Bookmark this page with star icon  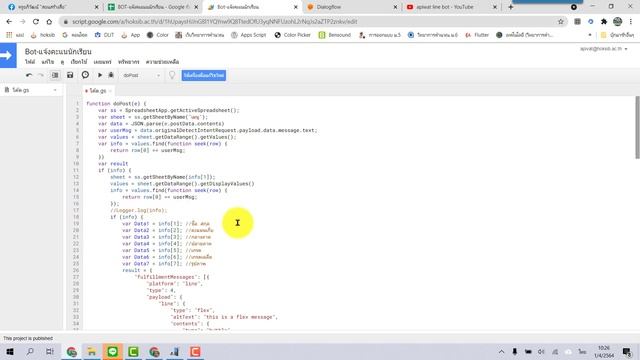point(560,22)
